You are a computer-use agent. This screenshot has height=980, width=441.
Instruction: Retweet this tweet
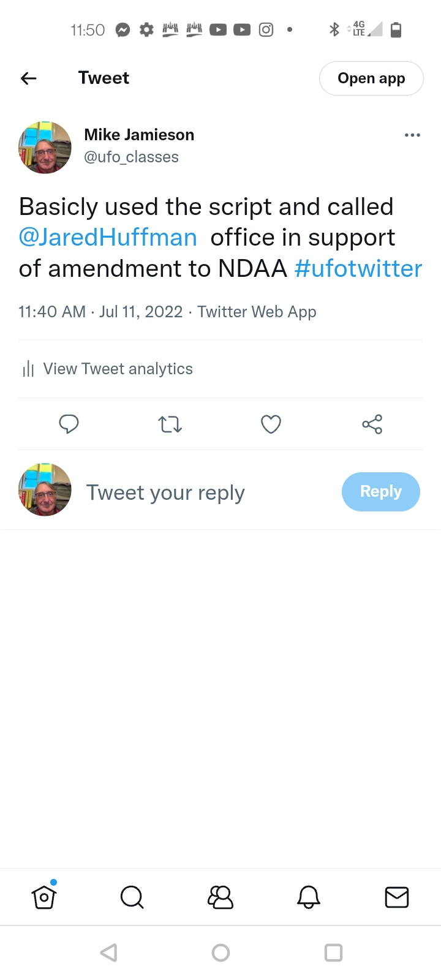[x=170, y=424]
